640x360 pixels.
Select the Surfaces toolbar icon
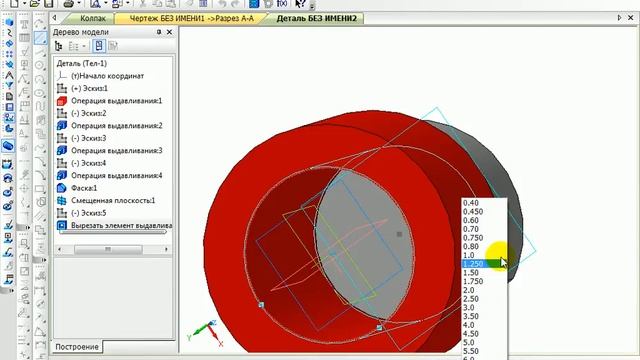(x=8, y=43)
